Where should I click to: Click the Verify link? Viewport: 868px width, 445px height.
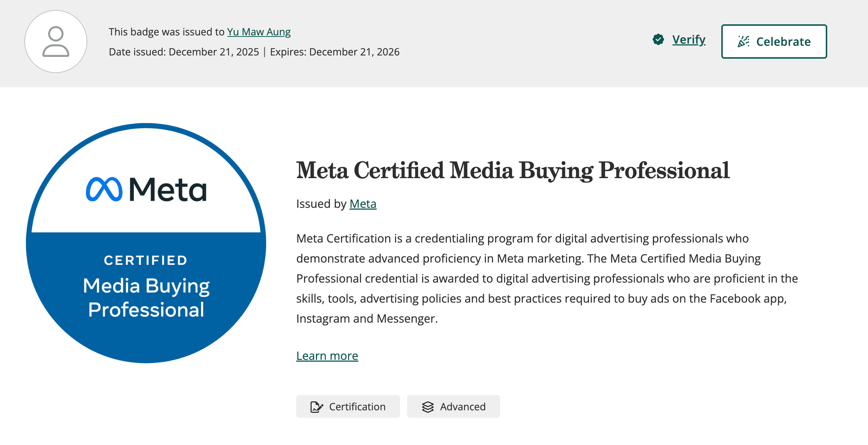688,40
